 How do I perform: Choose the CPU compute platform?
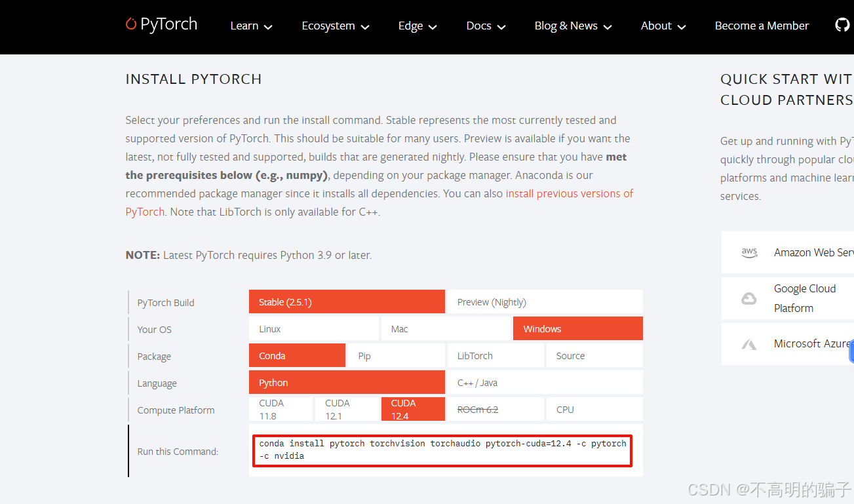(x=594, y=409)
